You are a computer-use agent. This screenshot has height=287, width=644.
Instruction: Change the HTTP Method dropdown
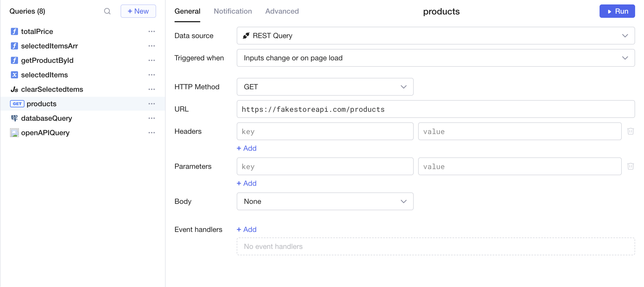click(325, 87)
